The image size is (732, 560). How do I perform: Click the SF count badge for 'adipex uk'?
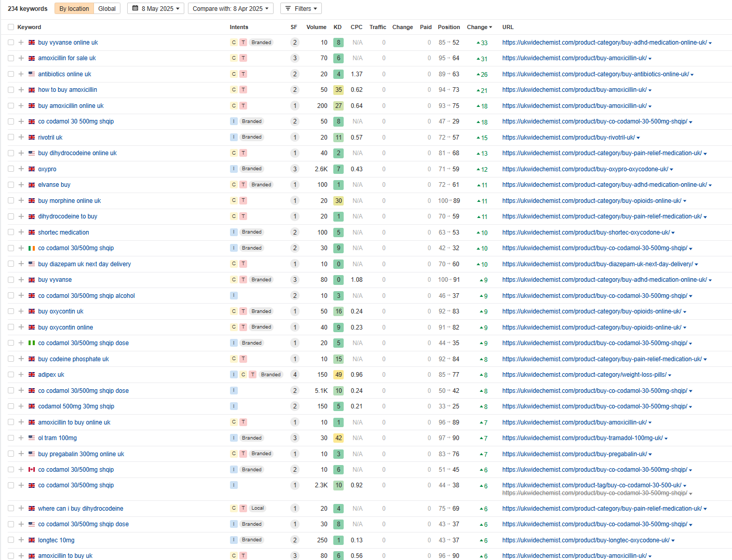coord(295,375)
